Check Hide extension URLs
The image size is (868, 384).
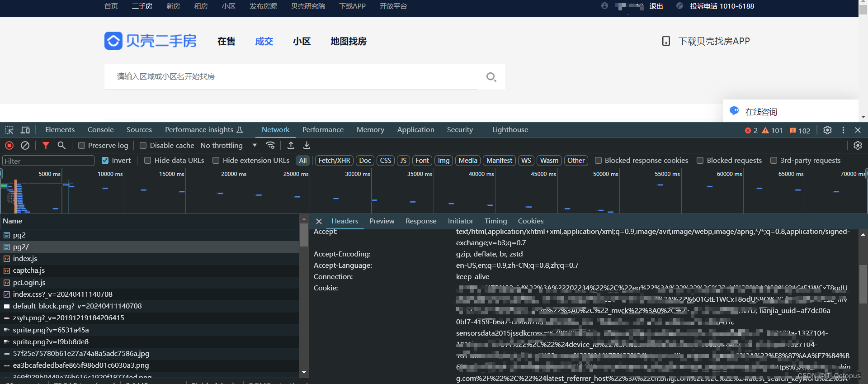pos(216,161)
